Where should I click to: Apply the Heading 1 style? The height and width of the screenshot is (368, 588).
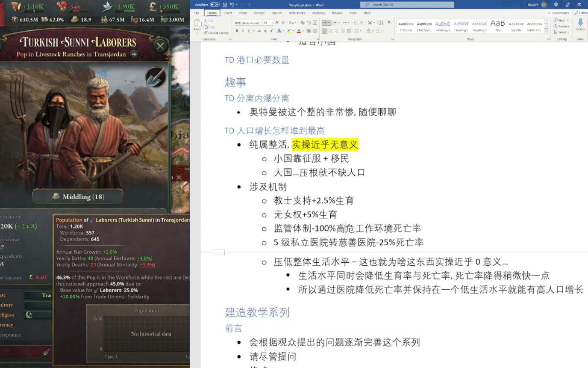point(443,26)
